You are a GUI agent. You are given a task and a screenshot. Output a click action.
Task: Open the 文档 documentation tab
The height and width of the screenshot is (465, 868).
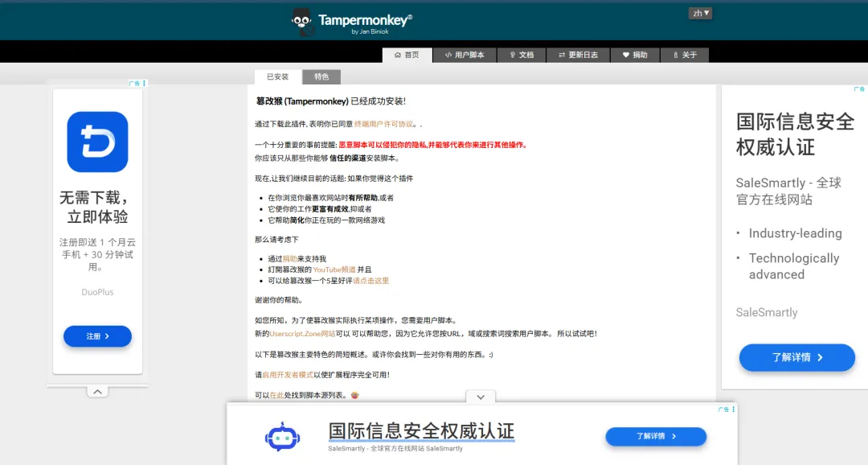(x=522, y=55)
